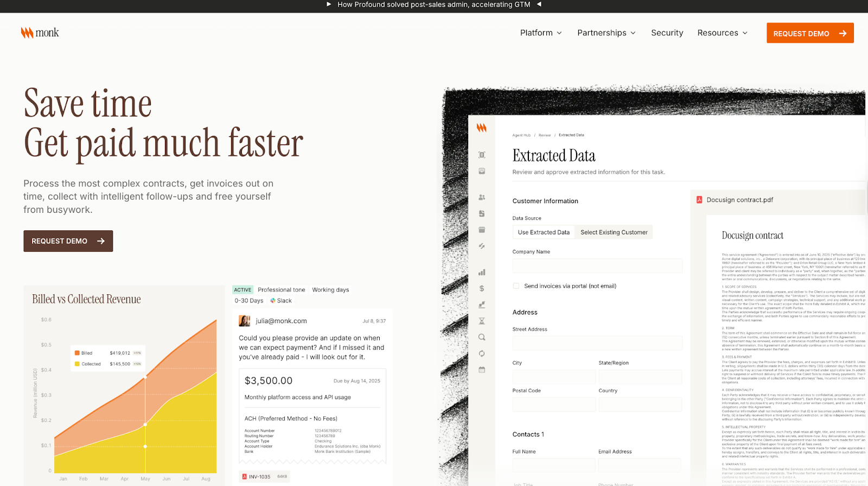Click the brown REQUEST DEMO hero button
The image size is (868, 486).
tap(68, 241)
